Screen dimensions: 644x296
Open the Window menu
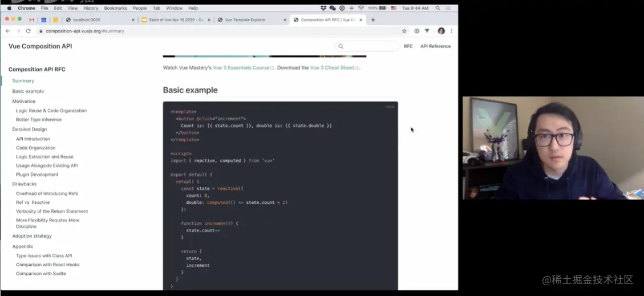[175, 8]
